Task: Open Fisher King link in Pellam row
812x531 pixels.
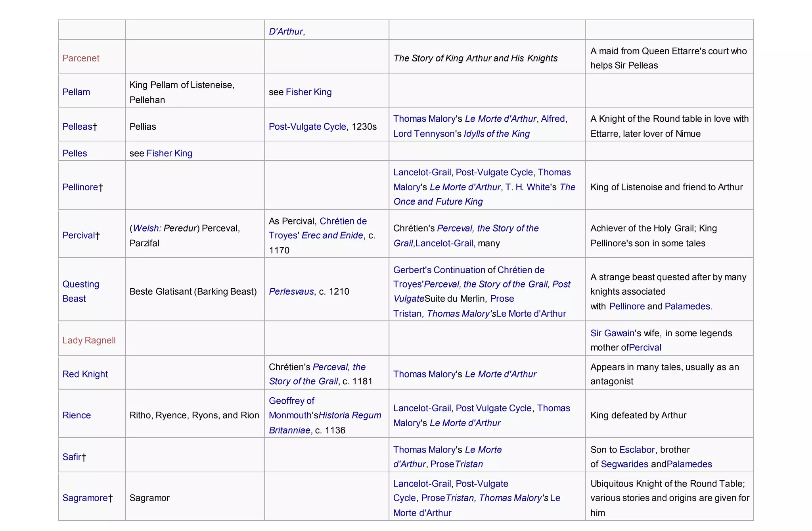Action: pyautogui.click(x=308, y=92)
